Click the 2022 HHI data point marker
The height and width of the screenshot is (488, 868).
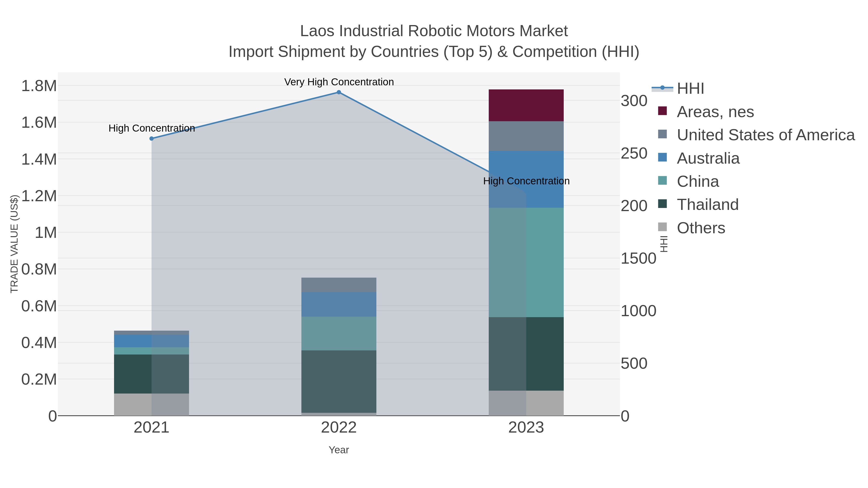pos(339,92)
